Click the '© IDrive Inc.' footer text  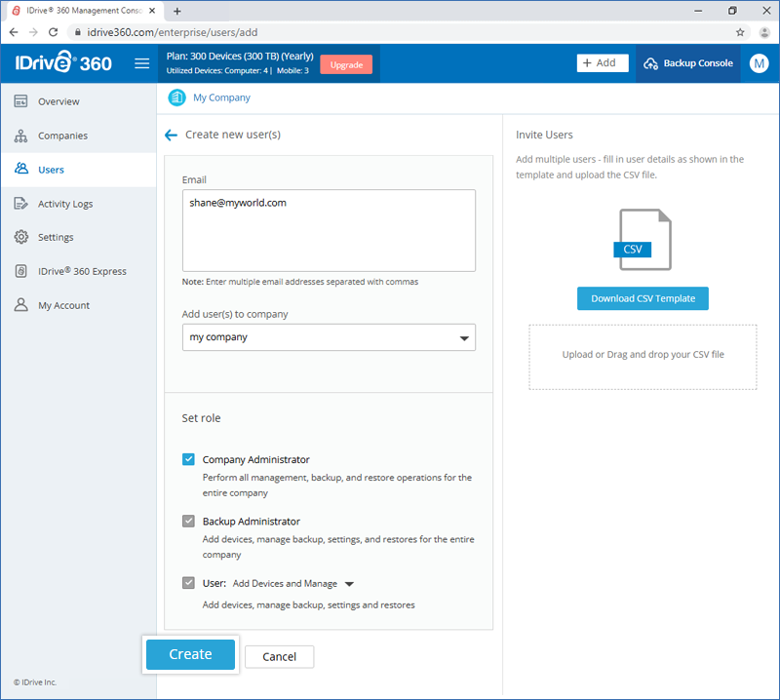point(35,682)
